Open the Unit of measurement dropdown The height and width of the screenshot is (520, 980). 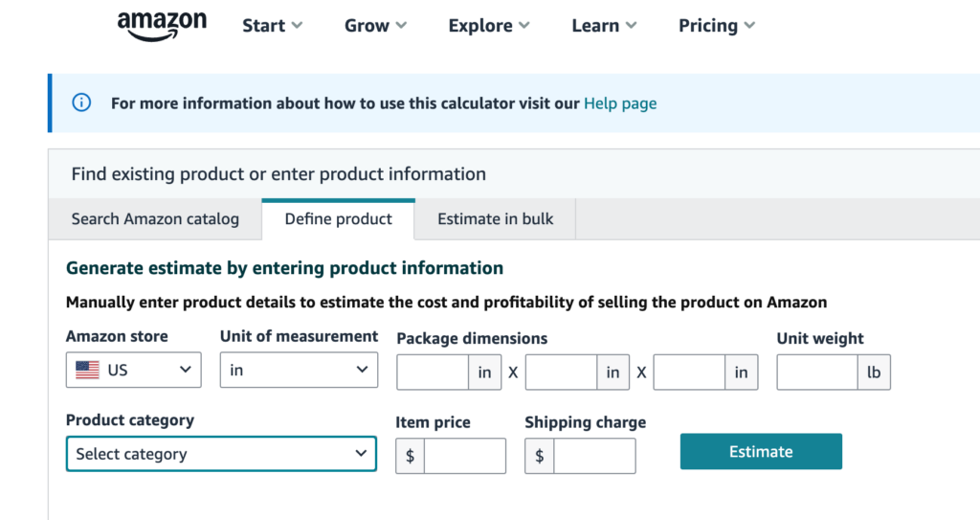coord(299,370)
